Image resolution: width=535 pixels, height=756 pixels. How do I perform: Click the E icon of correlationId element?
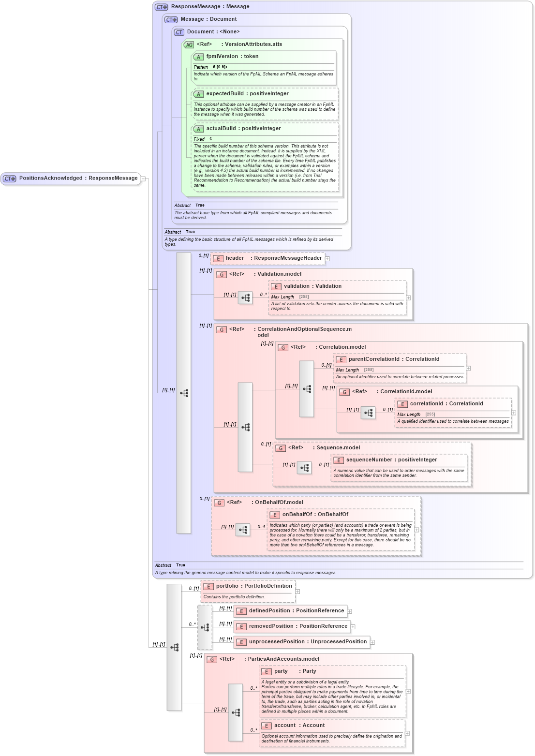coord(402,404)
